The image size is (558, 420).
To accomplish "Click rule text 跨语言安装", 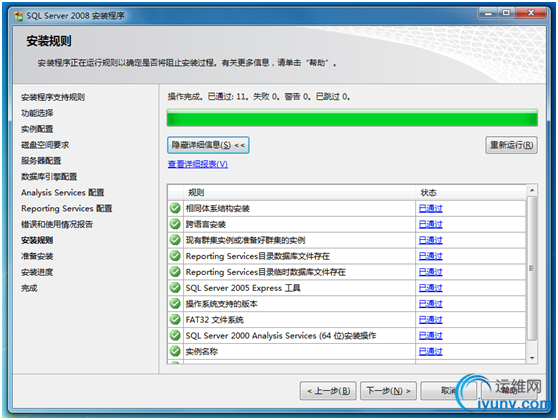I will point(205,224).
